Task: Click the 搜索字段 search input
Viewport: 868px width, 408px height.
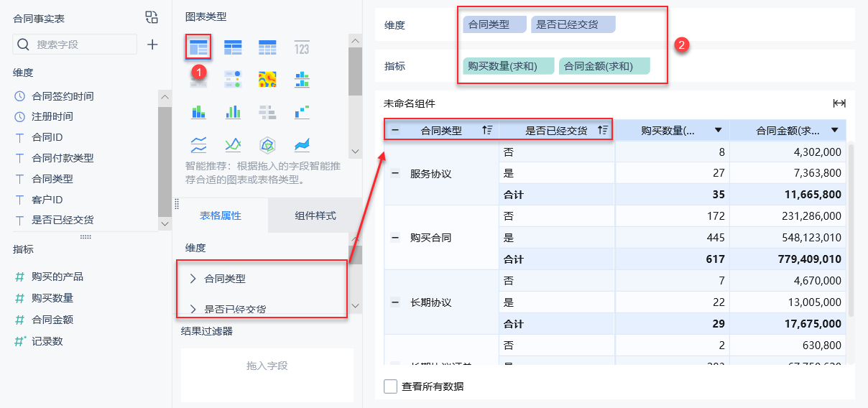Action: [75, 45]
